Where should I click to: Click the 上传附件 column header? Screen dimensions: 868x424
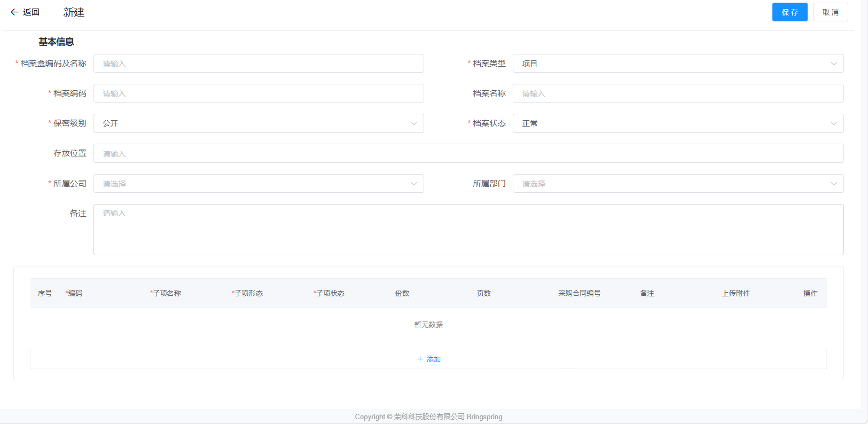(736, 293)
